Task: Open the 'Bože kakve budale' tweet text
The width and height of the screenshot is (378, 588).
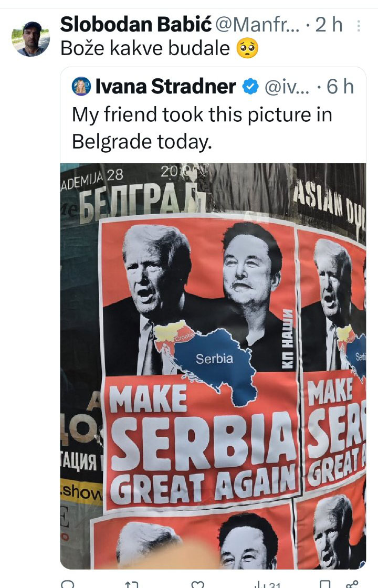Action: (145, 48)
